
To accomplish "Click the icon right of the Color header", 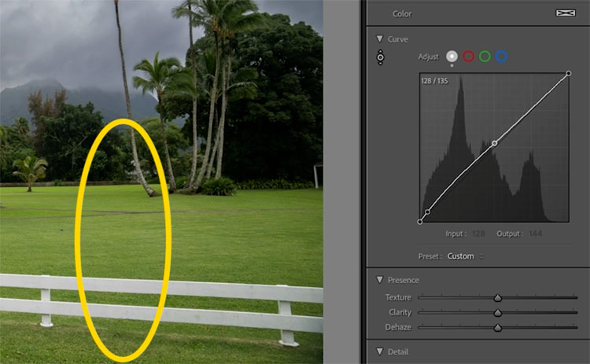I will click(565, 13).
